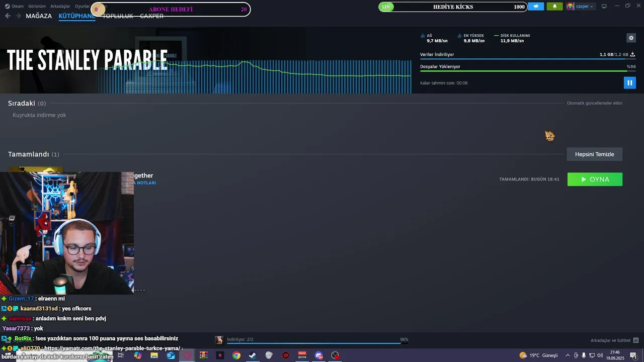Viewport: 644px width, 362px height.
Task: Enter Big Picture mode monitor icon
Action: (x=604, y=7)
